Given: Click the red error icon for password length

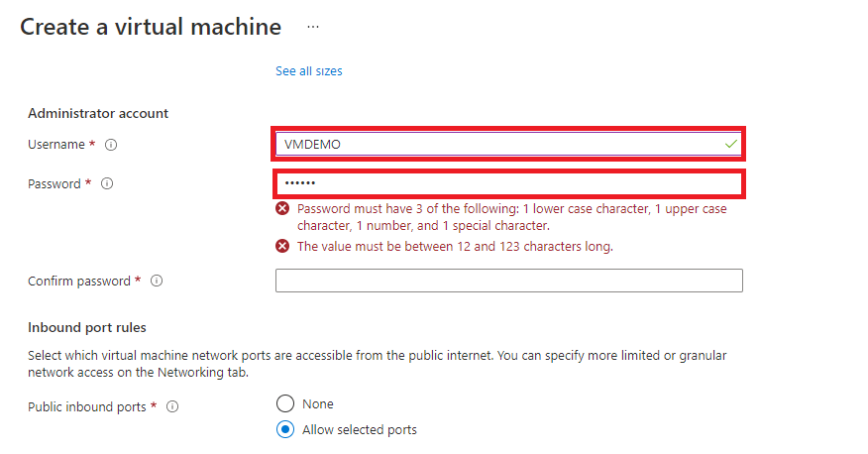Looking at the screenshot, I should (282, 246).
